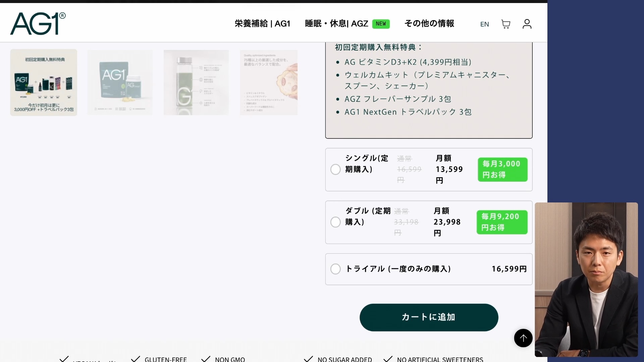Open the user account icon
Viewport: 644px width, 362px height.
[x=527, y=24]
